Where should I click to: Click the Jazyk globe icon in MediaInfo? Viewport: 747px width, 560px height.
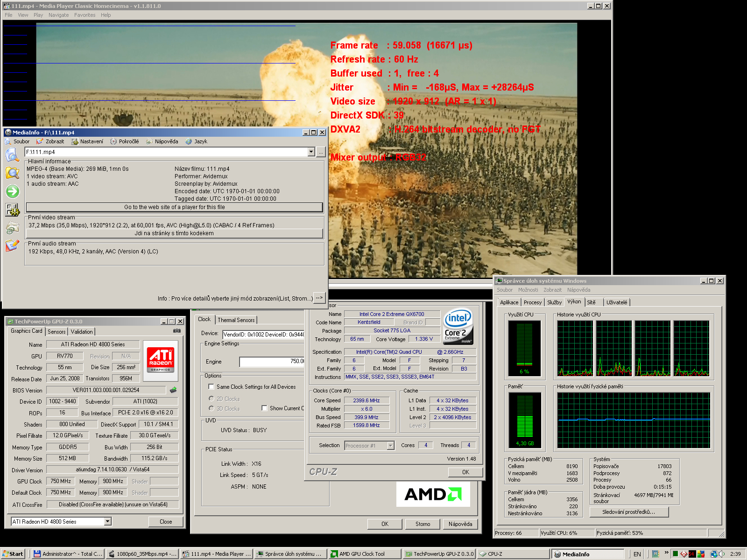tap(189, 141)
